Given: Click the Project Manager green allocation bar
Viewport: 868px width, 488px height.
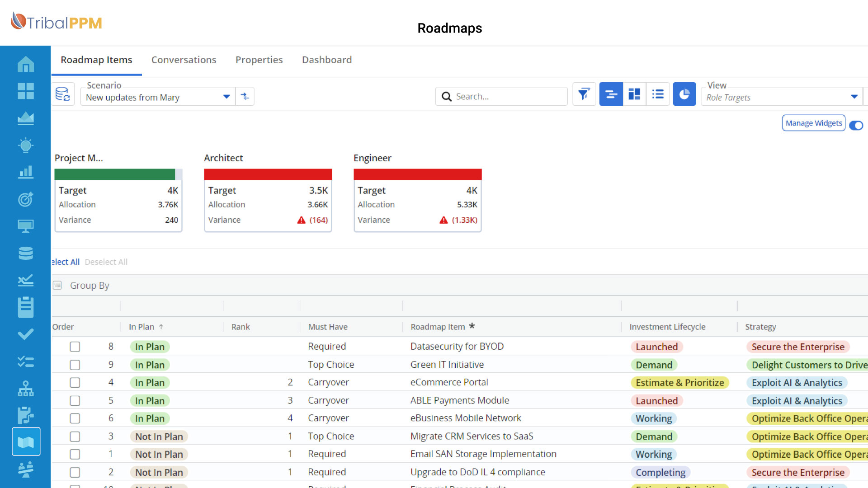Looking at the screenshot, I should (x=114, y=174).
